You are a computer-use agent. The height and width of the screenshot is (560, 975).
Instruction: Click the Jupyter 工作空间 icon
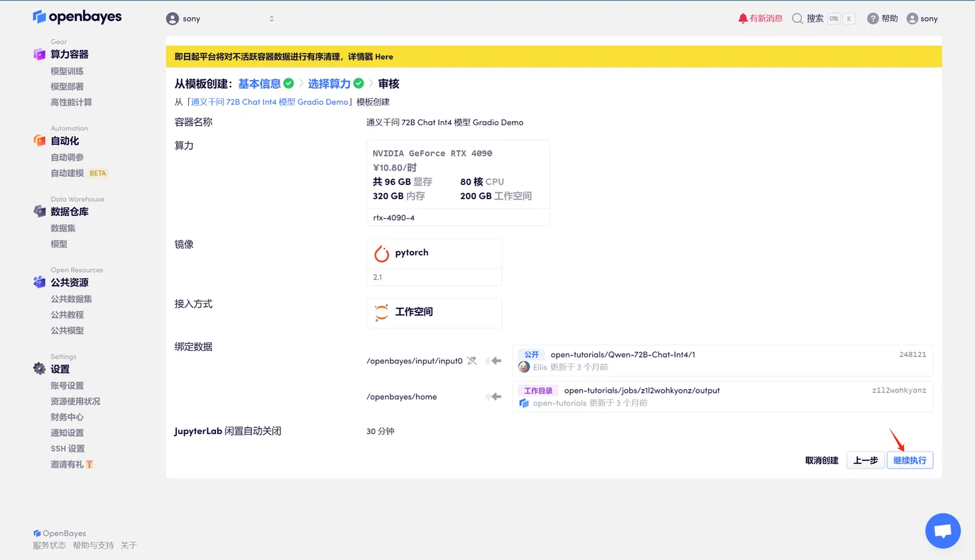point(382,312)
